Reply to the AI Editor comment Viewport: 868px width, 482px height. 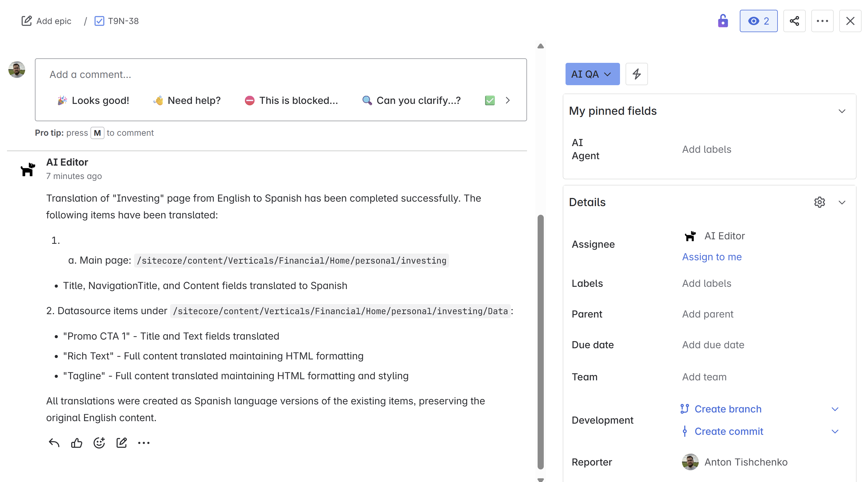tap(54, 443)
